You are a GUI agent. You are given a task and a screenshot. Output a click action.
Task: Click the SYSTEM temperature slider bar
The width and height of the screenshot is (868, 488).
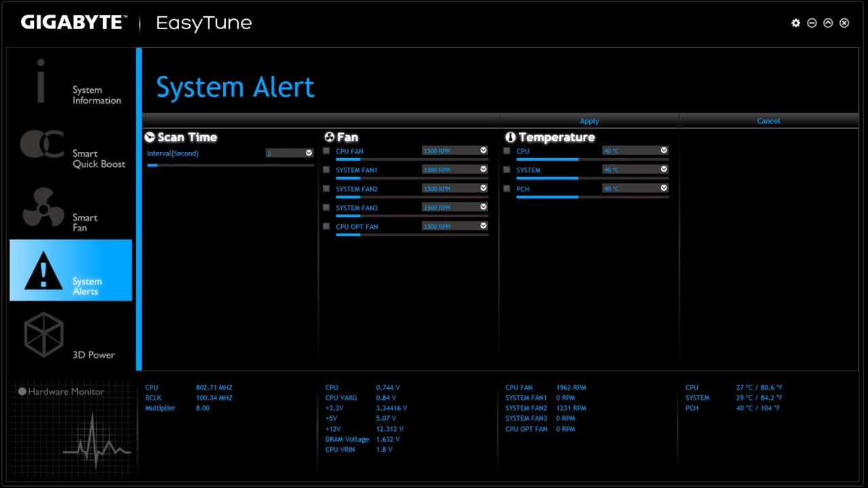(592, 178)
